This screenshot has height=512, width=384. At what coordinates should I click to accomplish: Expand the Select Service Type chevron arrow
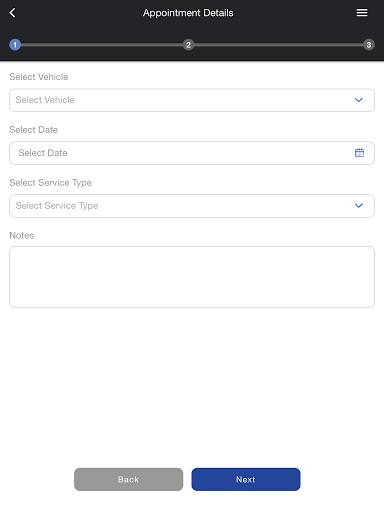tap(359, 206)
